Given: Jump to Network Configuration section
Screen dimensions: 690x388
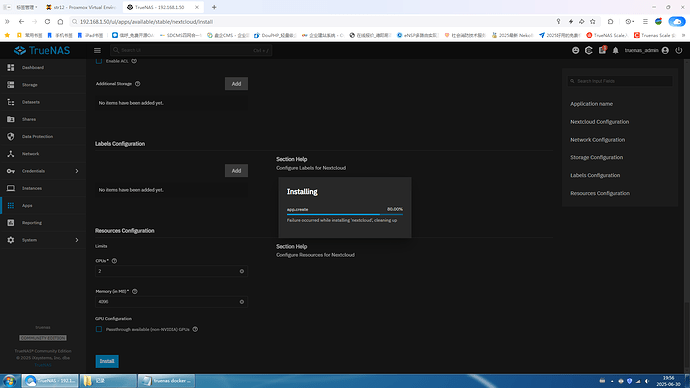Looking at the screenshot, I should 598,140.
